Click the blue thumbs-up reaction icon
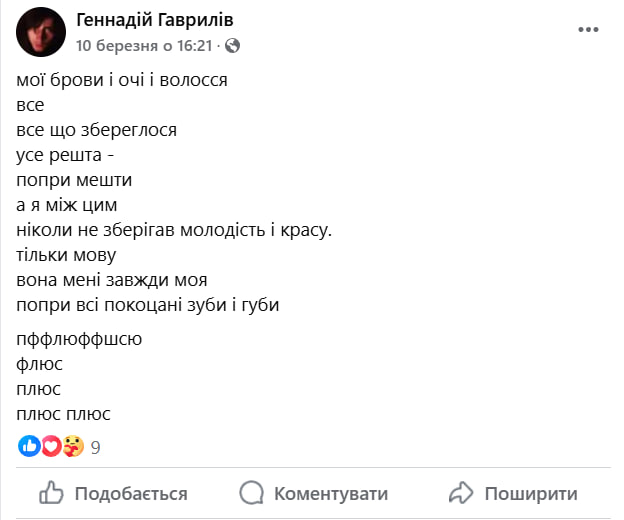This screenshot has height=520, width=624. coord(30,446)
